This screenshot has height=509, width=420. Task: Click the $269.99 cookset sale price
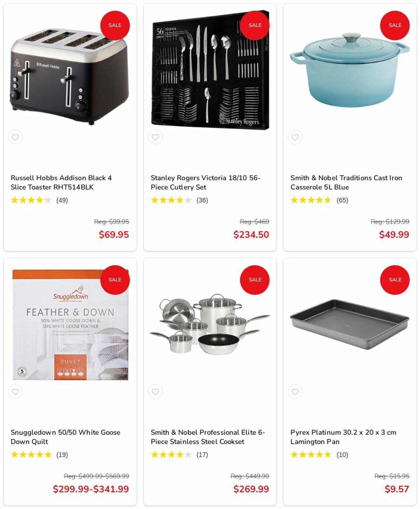tap(251, 489)
